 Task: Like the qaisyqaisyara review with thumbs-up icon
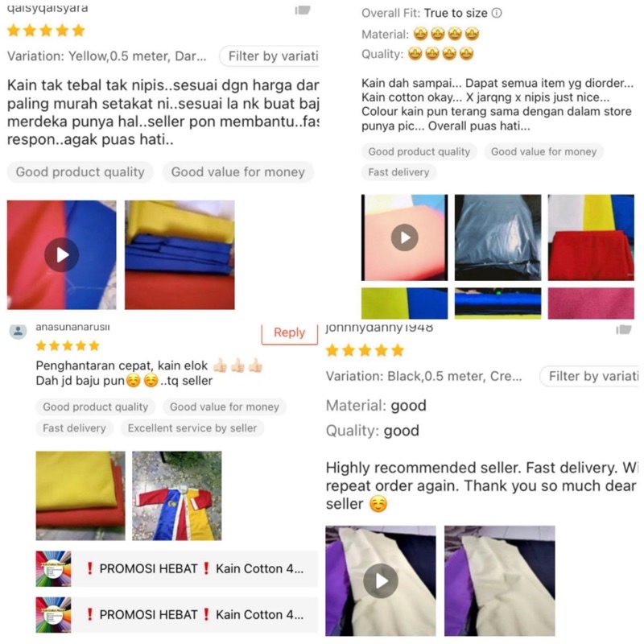point(303,10)
